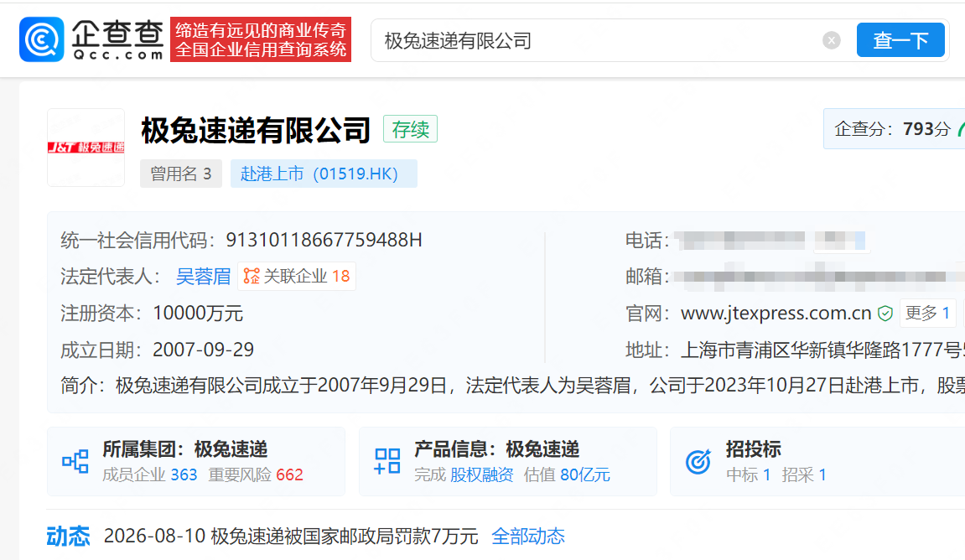Viewport: 965px width, 560px height.
Task: Open the Qcc.com logo home link
Action: tap(91, 39)
